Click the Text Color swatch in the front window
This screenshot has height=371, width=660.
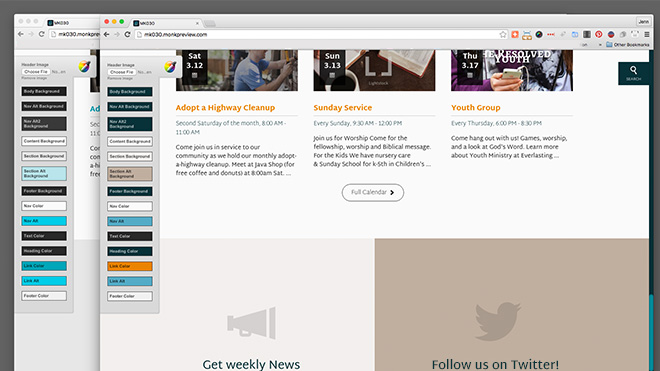point(130,236)
